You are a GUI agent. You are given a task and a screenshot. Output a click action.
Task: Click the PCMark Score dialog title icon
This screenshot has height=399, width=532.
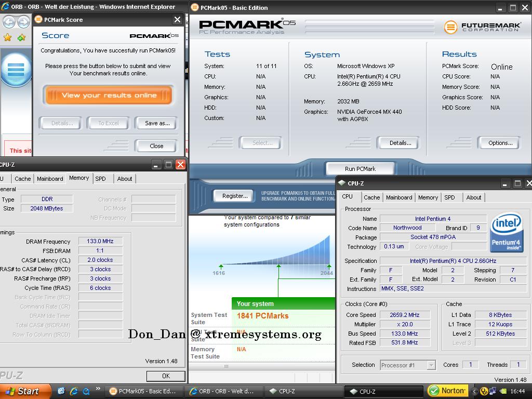pyautogui.click(x=38, y=19)
